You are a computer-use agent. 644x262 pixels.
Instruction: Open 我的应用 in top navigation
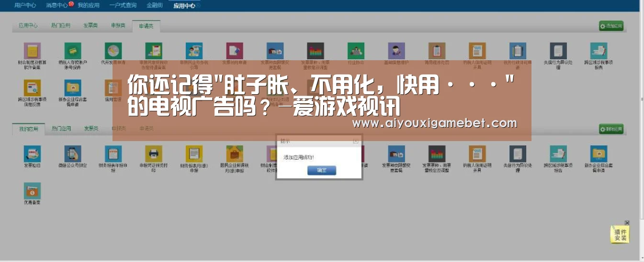89,5
